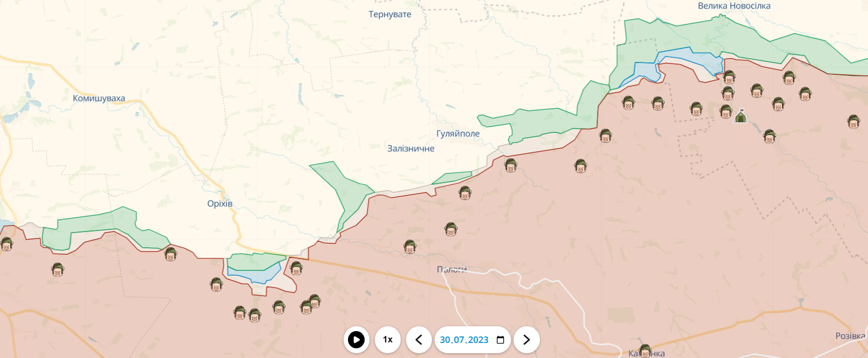Open the calendar date picker icon

coord(500,340)
